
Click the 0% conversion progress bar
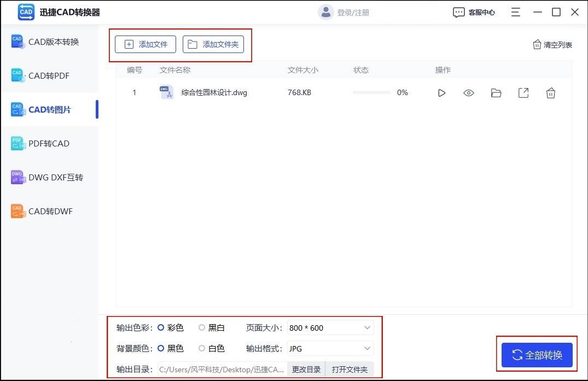(371, 92)
